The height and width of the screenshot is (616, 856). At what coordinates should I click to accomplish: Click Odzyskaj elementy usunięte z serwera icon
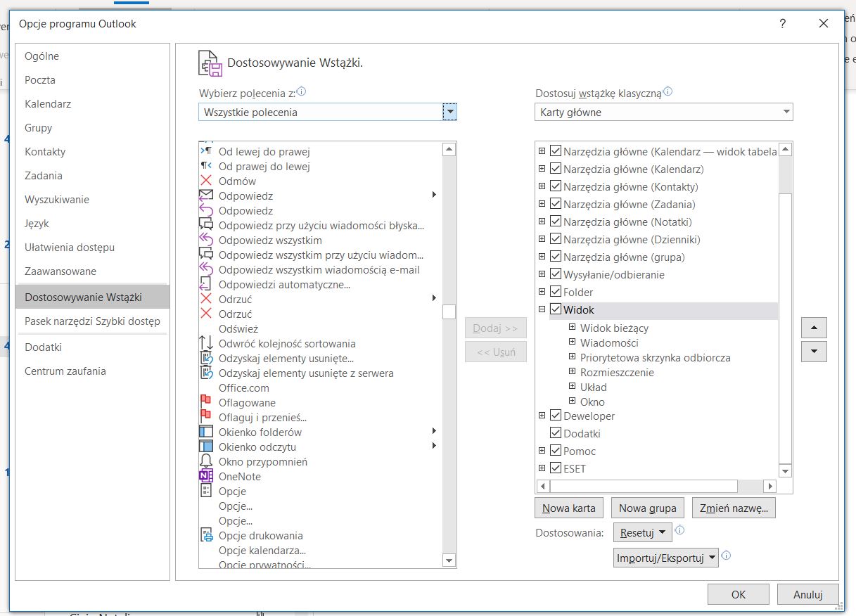206,373
